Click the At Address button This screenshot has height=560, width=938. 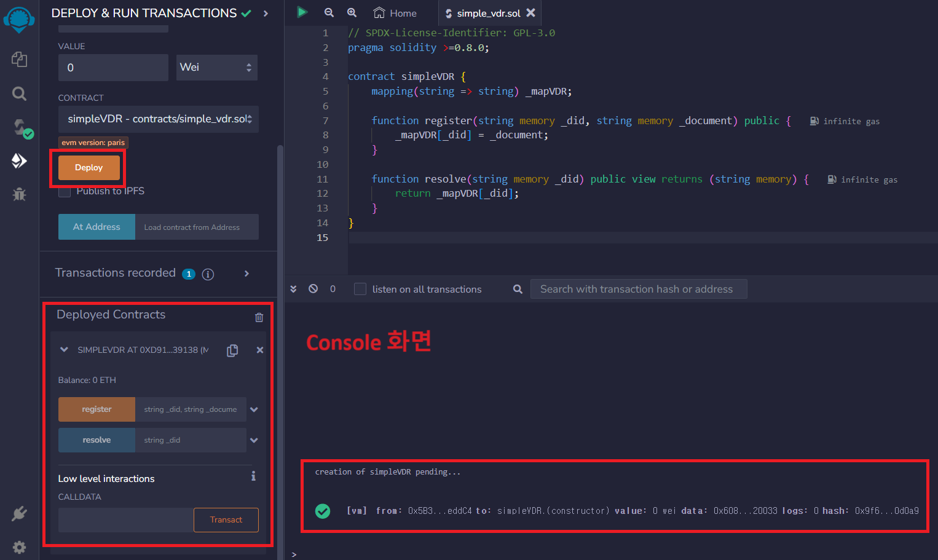pyautogui.click(x=97, y=227)
